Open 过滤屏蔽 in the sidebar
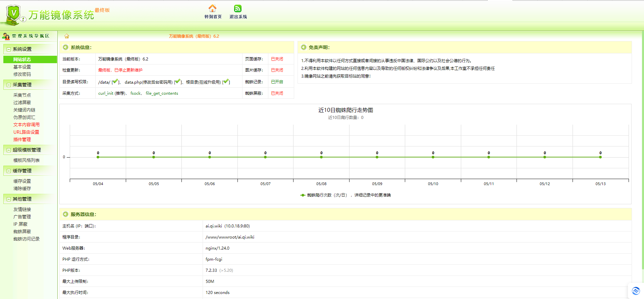The height and width of the screenshot is (299, 644). coord(22,102)
